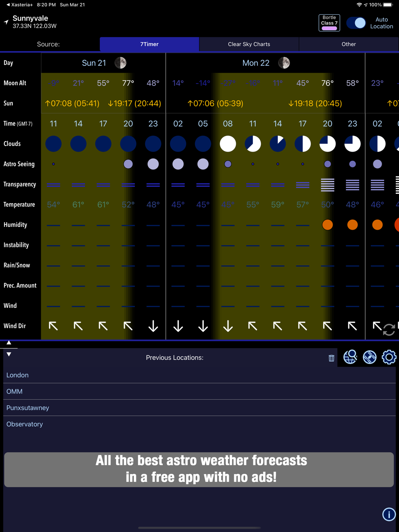Viewport: 399px width, 532px height.
Task: Select orange humidity dot at Mon 23
Action: coord(352,225)
